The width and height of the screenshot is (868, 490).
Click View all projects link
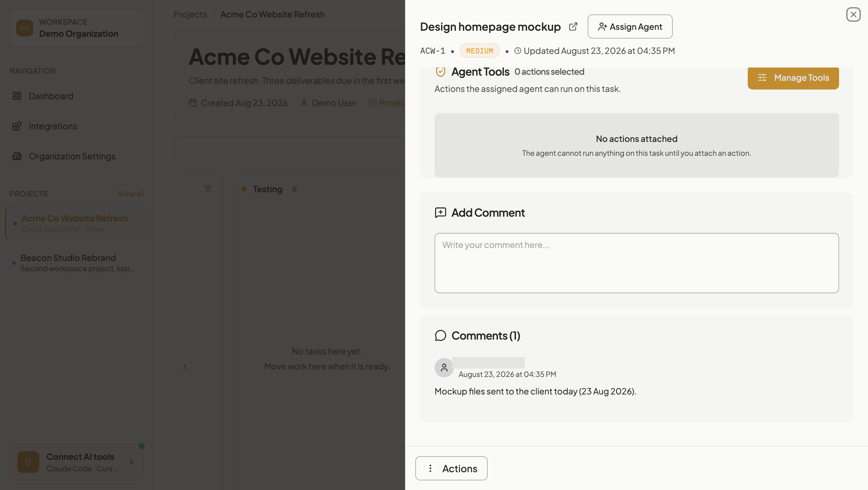click(131, 194)
